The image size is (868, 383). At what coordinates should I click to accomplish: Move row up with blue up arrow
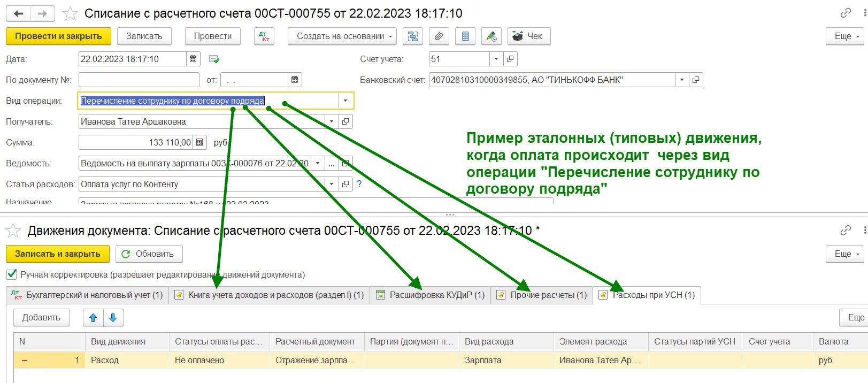pyautogui.click(x=93, y=318)
